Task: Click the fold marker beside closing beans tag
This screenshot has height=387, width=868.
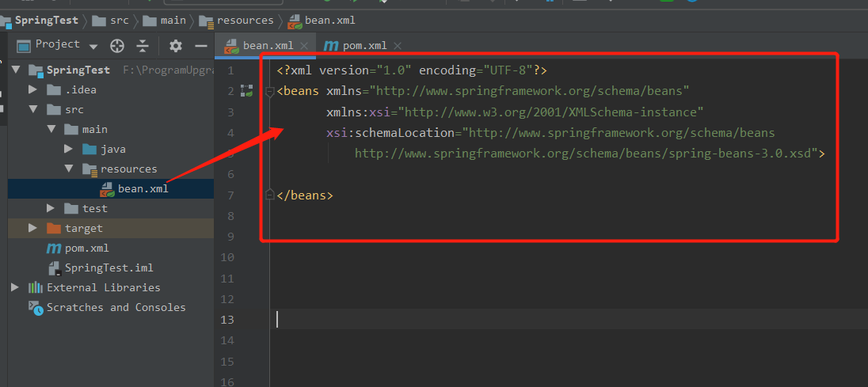Action: click(x=270, y=195)
